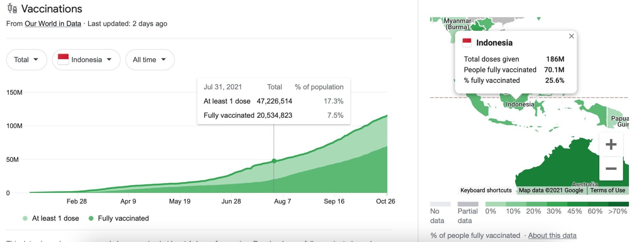Click the Indonesia label on the map

(x=519, y=104)
